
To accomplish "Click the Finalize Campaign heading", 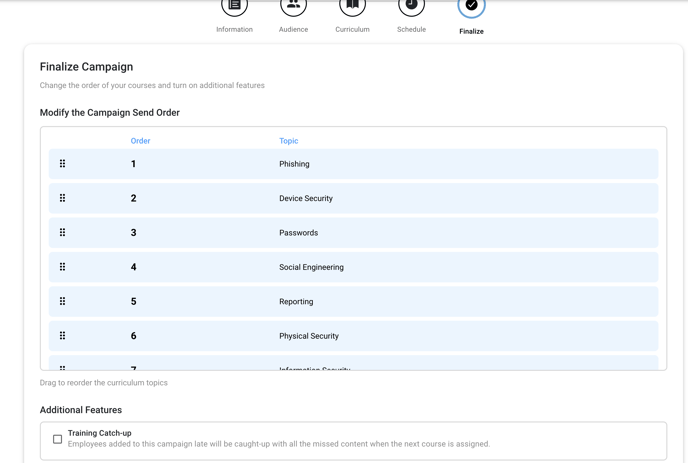I will click(86, 67).
